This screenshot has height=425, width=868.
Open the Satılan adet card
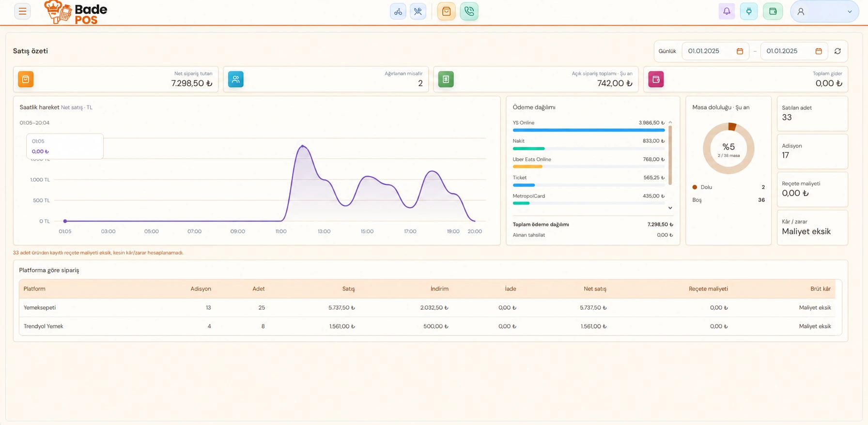click(812, 114)
